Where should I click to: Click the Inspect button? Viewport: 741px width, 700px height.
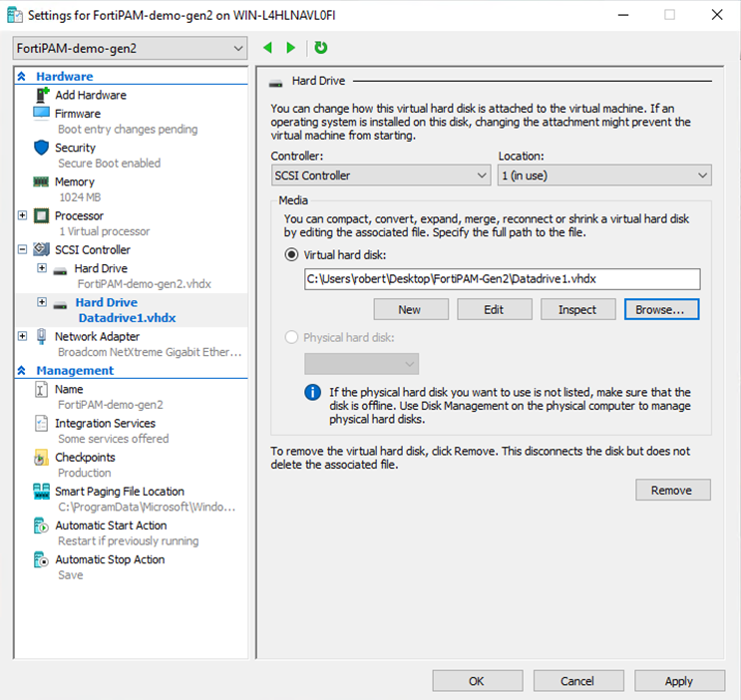pyautogui.click(x=578, y=309)
